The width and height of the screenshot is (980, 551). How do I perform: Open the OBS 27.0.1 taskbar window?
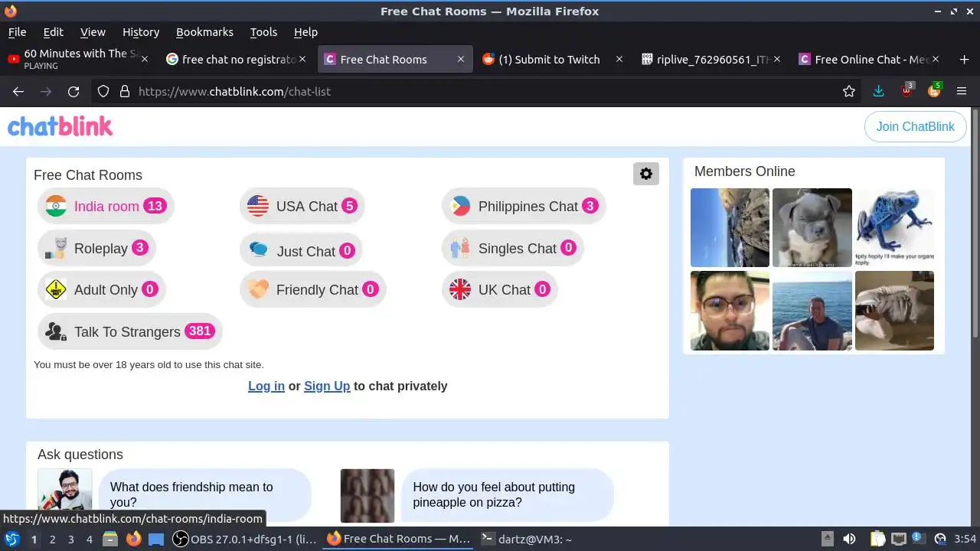(245, 539)
